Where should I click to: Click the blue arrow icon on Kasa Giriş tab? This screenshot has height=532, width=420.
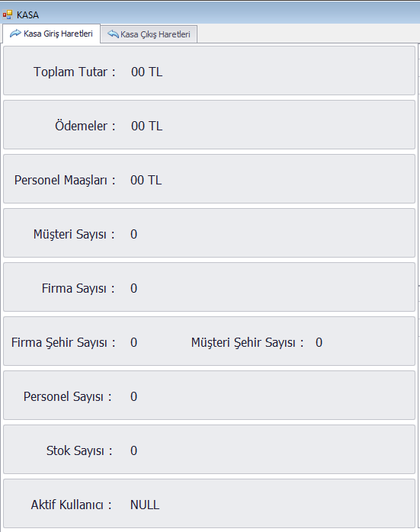(x=15, y=34)
